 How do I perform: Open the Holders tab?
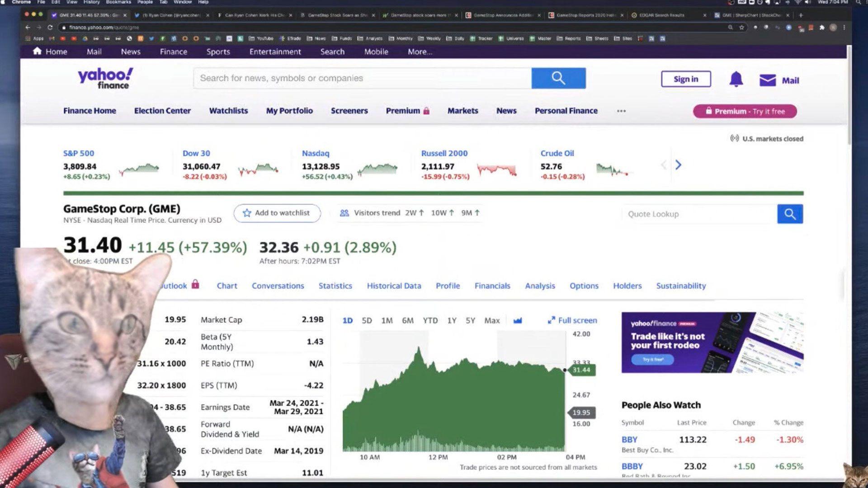(627, 286)
